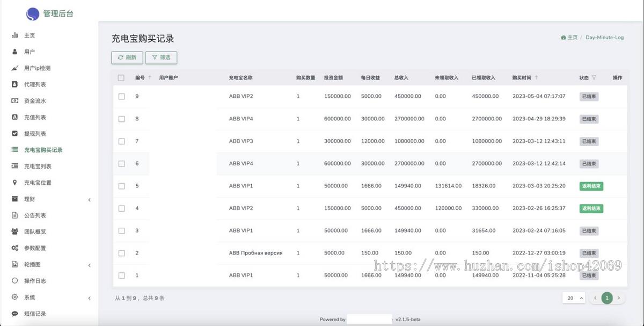Viewport: 644px width, 326px height.
Task: Click the ABB VIP3 name cell
Action: click(x=241, y=141)
